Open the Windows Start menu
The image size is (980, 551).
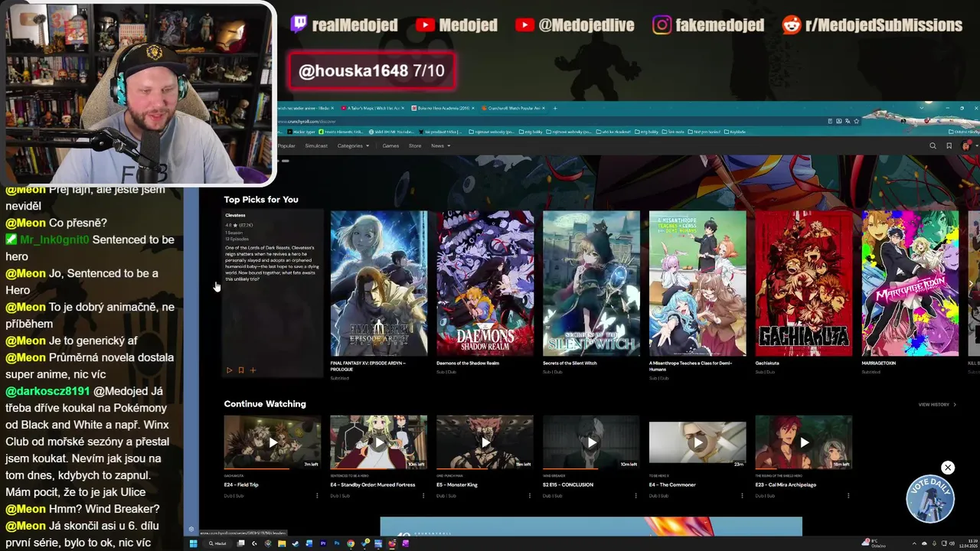pos(193,543)
